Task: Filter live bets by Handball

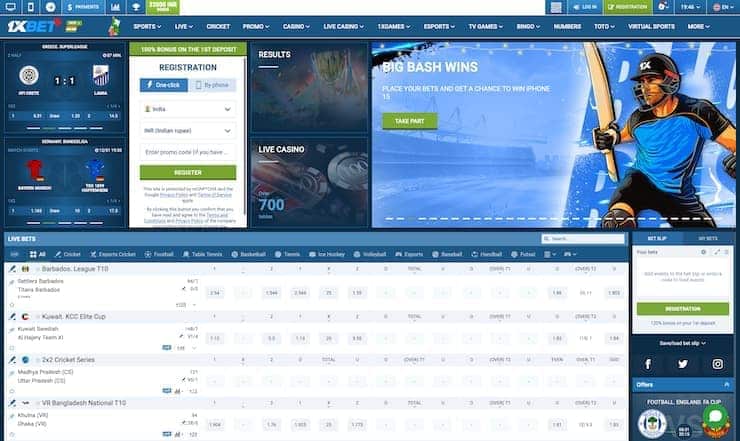Action: coord(487,254)
